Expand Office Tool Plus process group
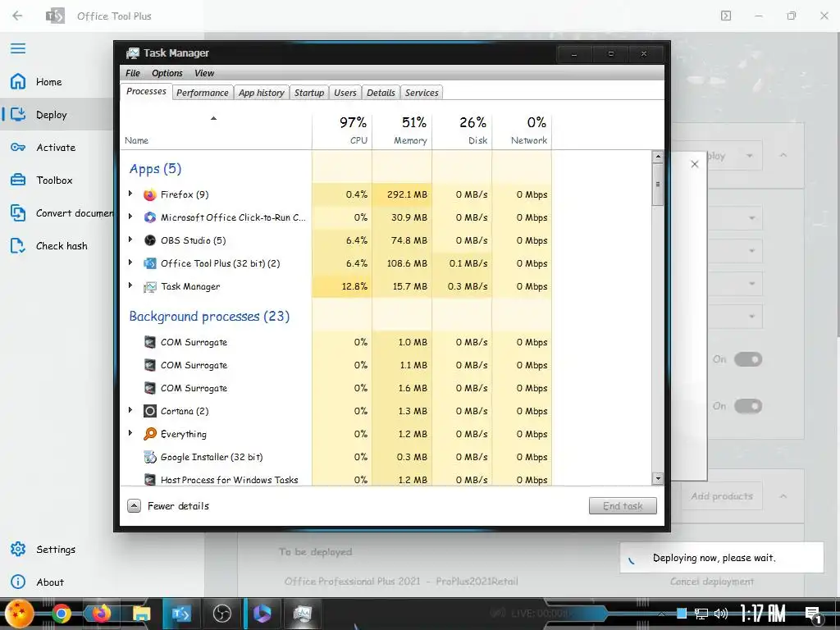840x630 pixels. tap(130, 262)
